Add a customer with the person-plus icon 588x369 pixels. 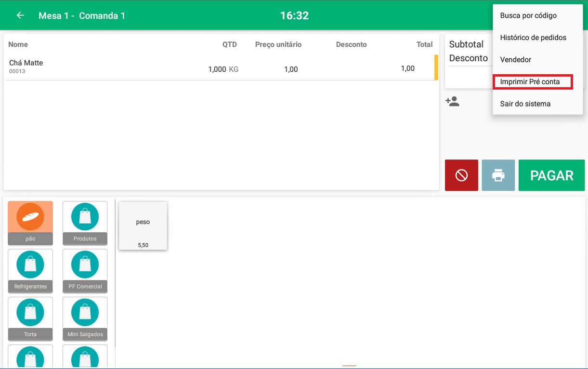pyautogui.click(x=452, y=102)
